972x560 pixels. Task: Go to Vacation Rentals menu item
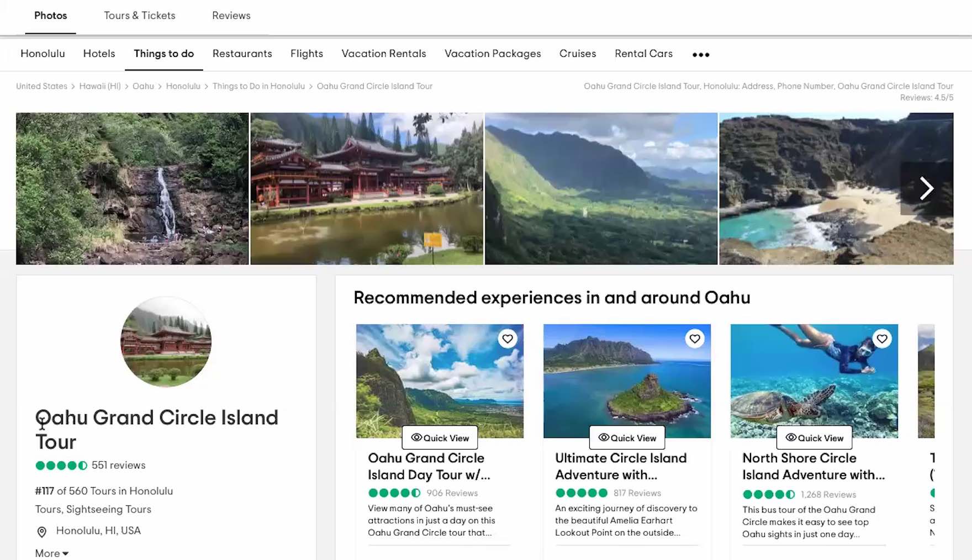(384, 54)
